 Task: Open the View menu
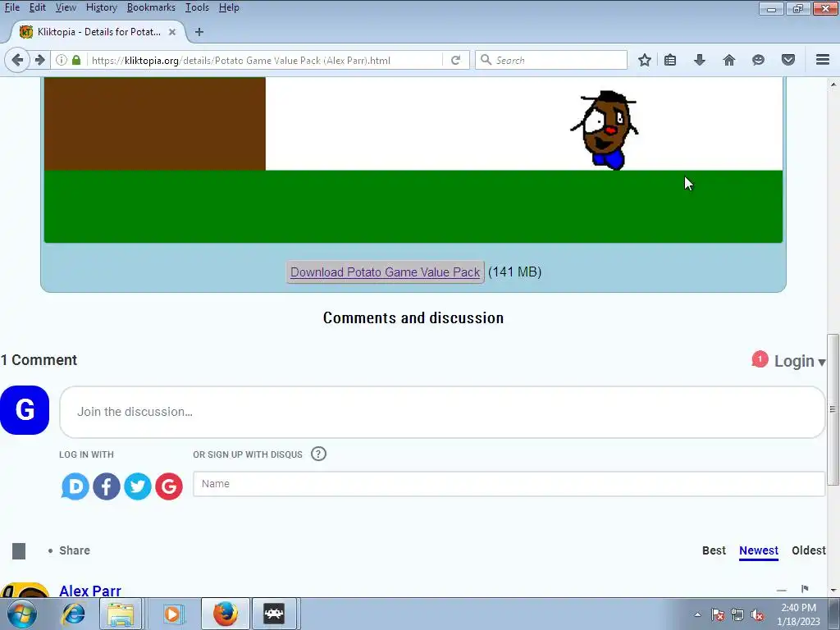pyautogui.click(x=66, y=7)
